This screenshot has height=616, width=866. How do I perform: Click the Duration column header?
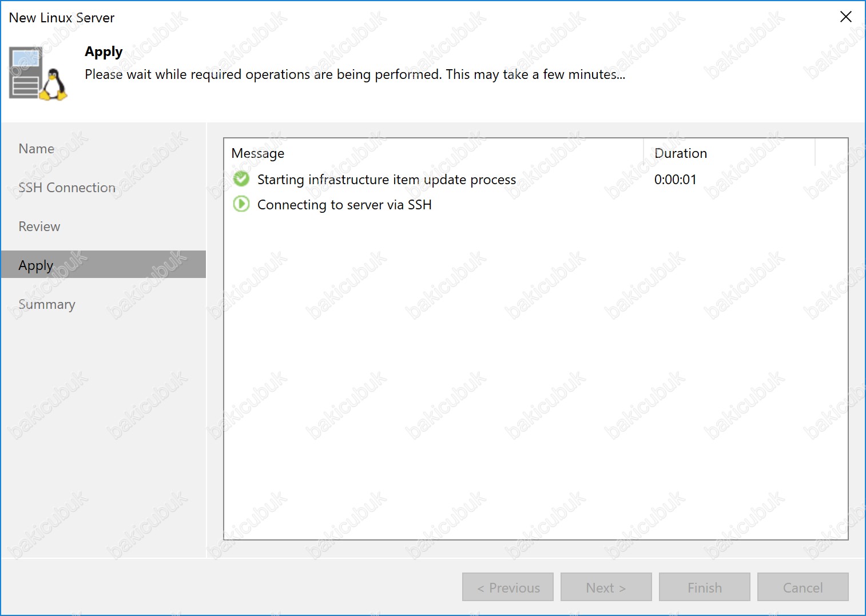pyautogui.click(x=729, y=153)
